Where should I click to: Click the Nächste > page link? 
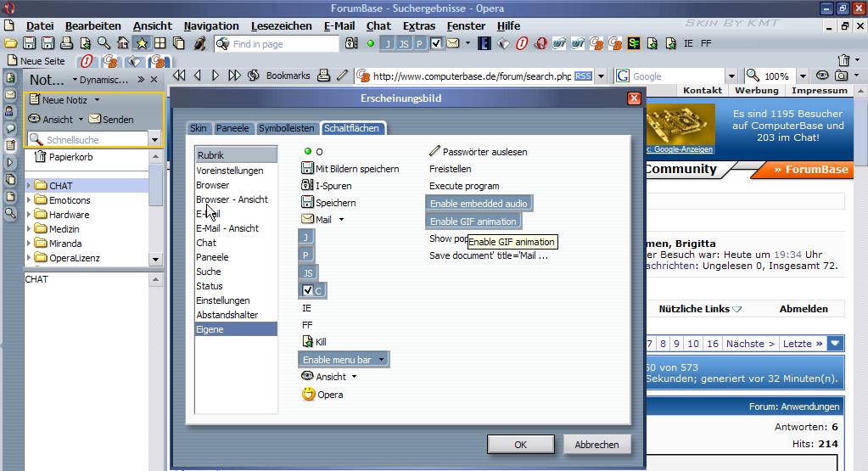coord(750,344)
